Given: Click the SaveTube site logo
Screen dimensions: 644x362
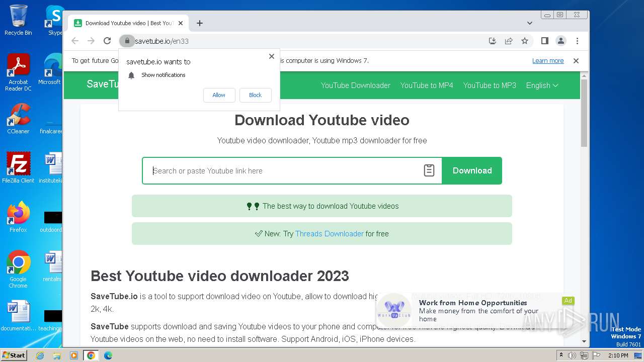Looking at the screenshot, I should (103, 84).
